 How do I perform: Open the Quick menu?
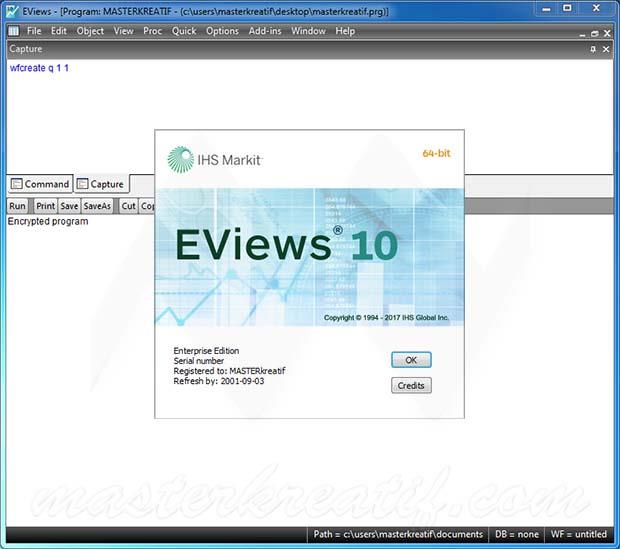coord(184,31)
